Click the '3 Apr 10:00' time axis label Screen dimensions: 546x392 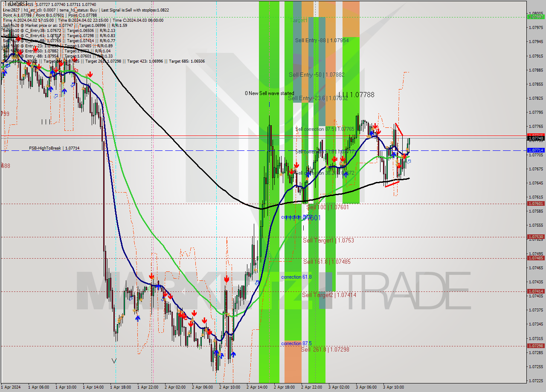(x=393, y=387)
